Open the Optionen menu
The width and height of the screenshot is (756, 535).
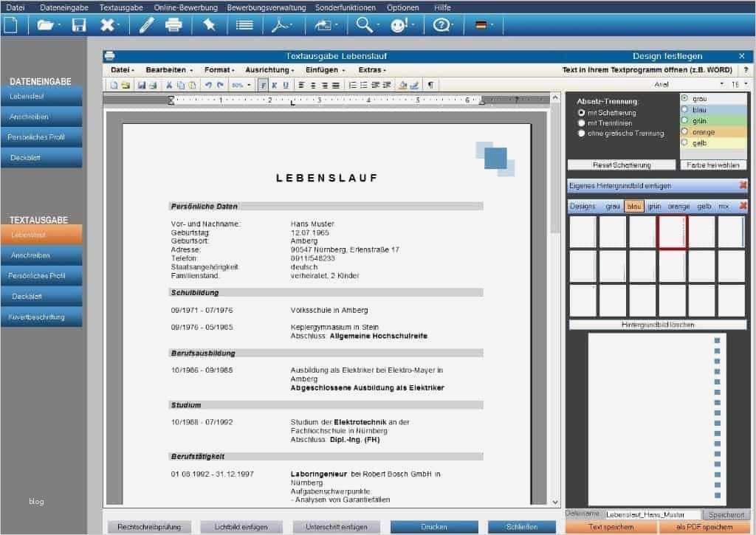[x=402, y=7]
